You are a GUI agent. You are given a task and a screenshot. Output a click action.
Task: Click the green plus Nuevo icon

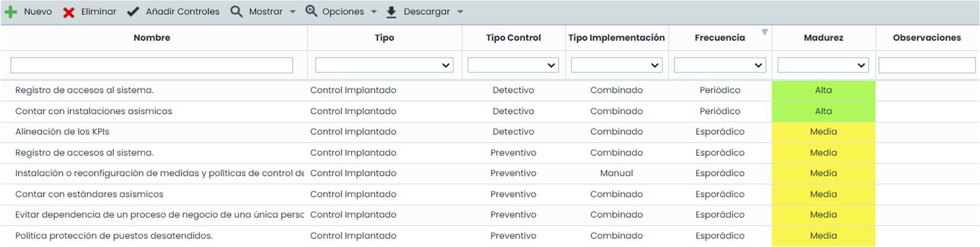pyautogui.click(x=11, y=12)
